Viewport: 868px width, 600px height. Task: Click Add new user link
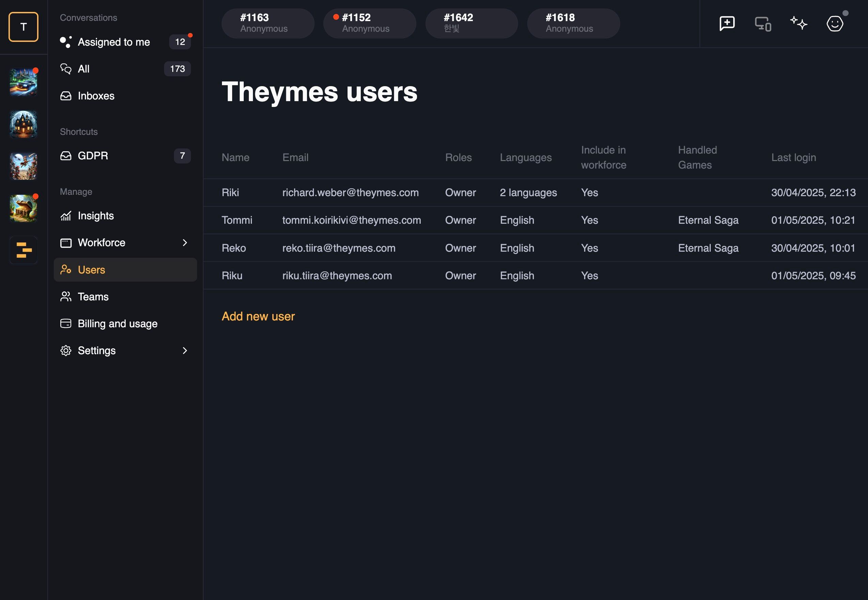coord(258,317)
